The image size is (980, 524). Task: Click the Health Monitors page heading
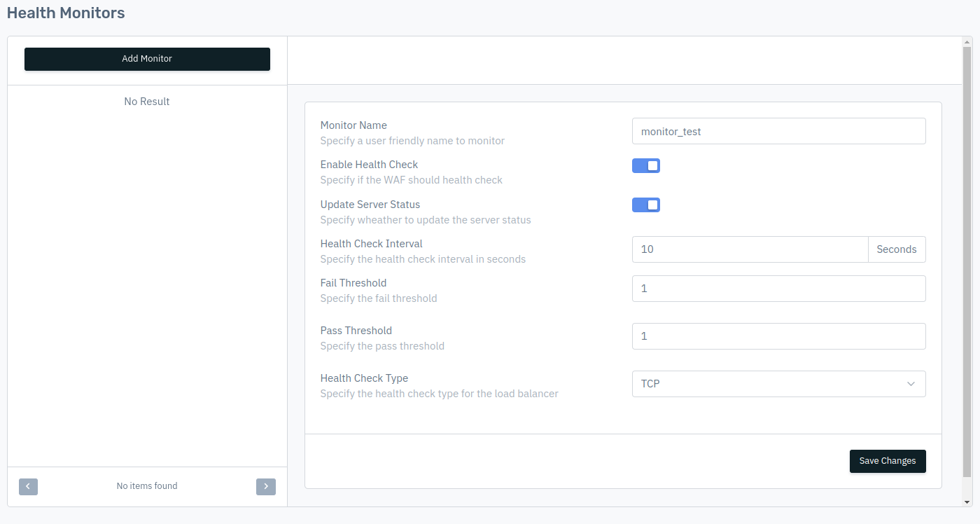[x=66, y=13]
